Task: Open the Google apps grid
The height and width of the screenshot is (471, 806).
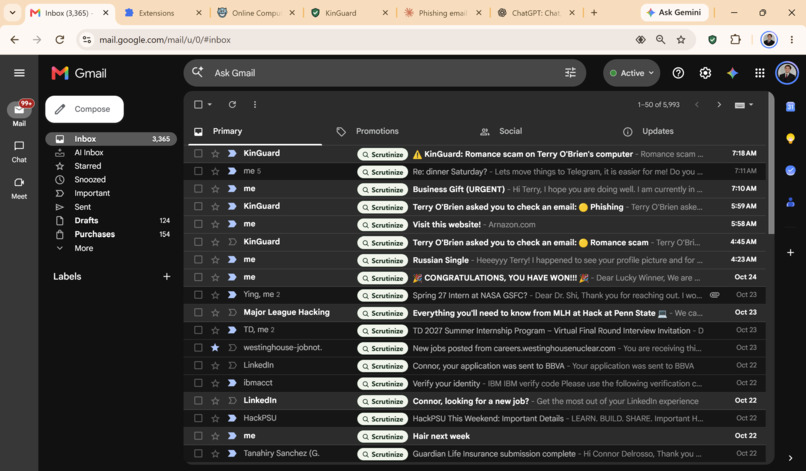Action: coord(760,73)
